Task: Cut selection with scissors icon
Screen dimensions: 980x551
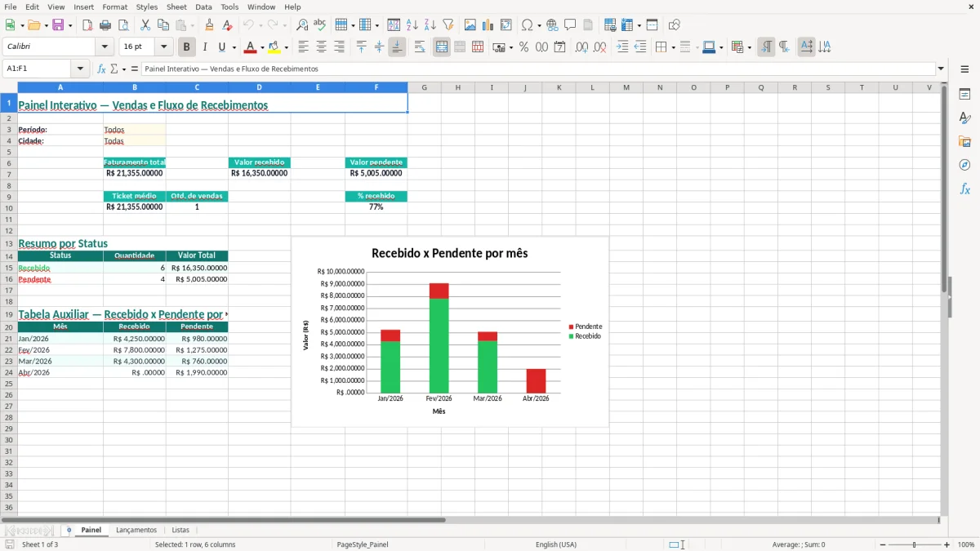Action: pos(145,25)
